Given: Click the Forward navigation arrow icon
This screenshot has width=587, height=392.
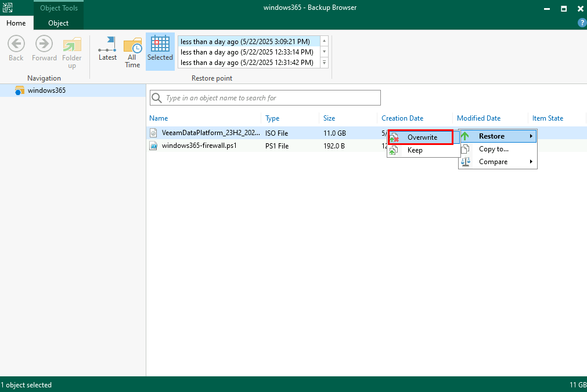Looking at the screenshot, I should tap(44, 43).
